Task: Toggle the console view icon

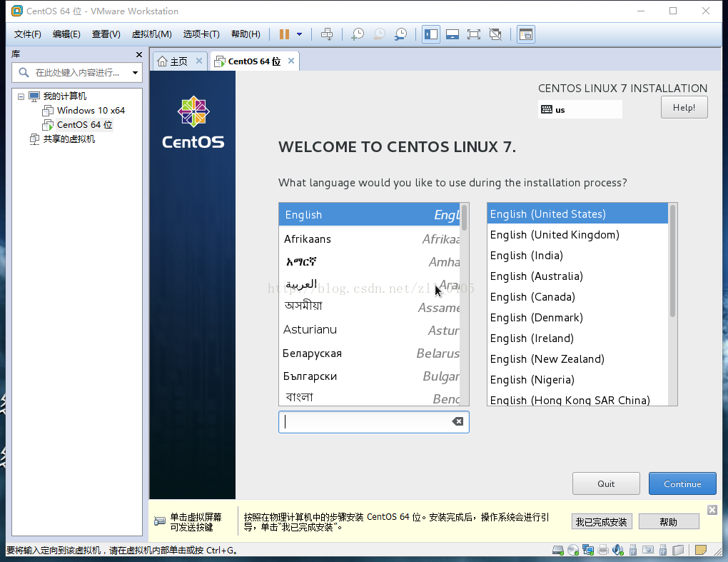Action: 525,34
